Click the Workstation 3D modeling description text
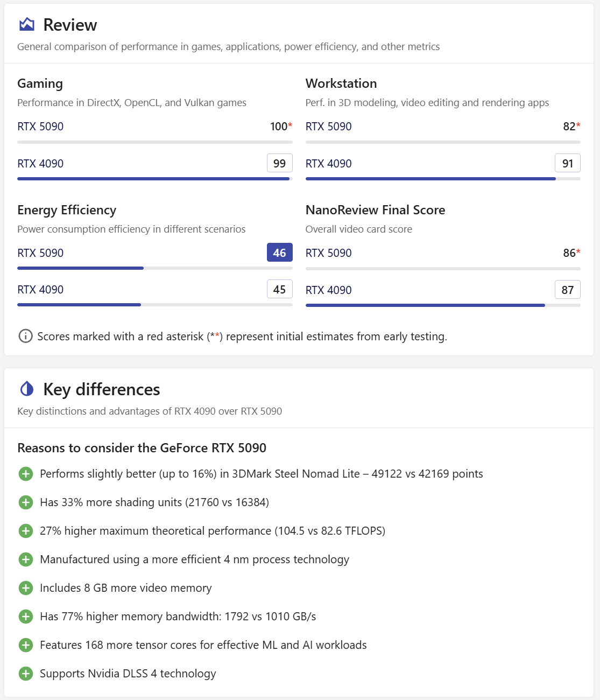This screenshot has width=600, height=700. point(427,103)
